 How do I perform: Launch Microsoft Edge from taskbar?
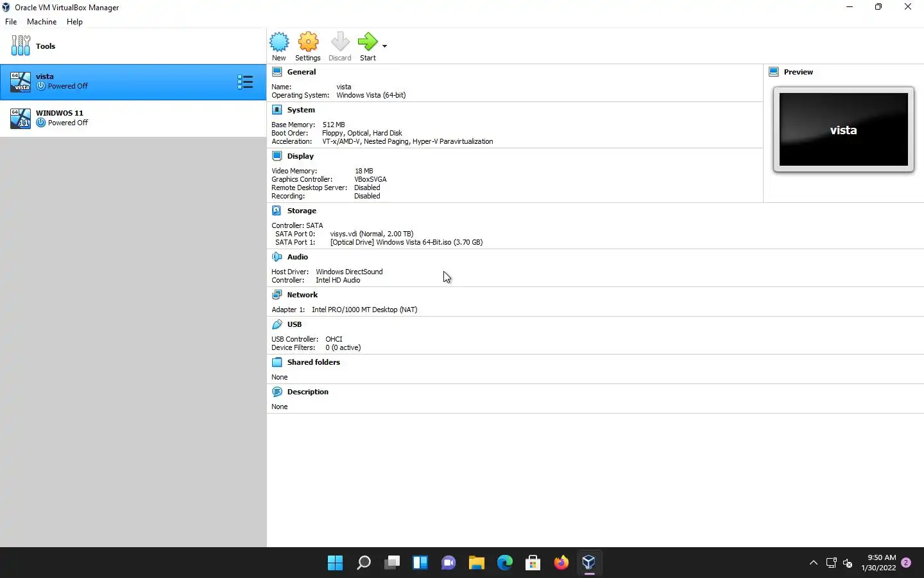504,563
